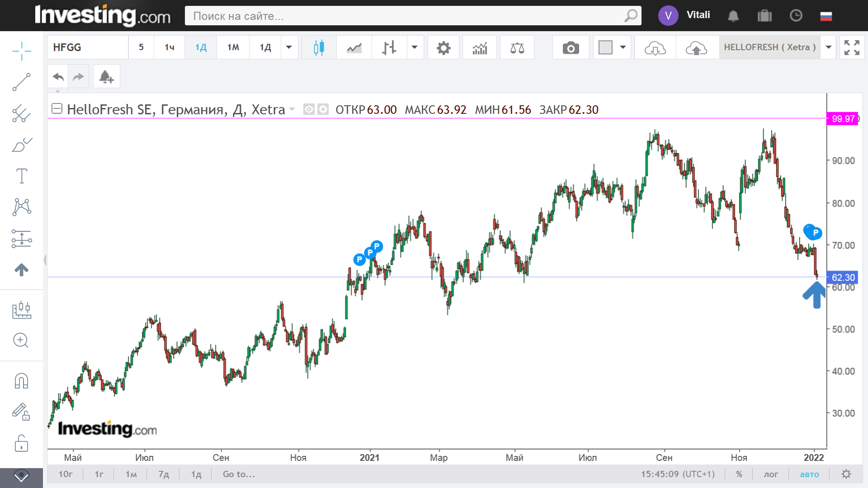Toggle percent scale button
Image resolution: width=868 pixels, height=488 pixels.
pyautogui.click(x=739, y=474)
